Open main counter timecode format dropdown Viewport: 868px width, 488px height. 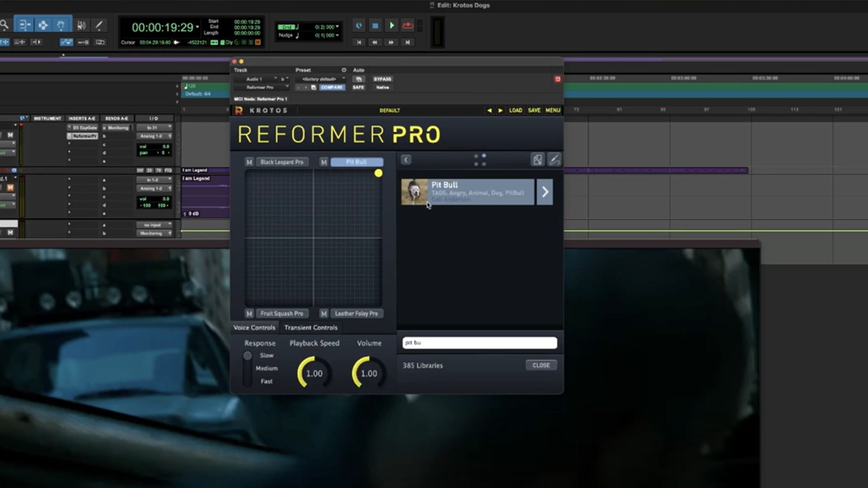[x=197, y=27]
